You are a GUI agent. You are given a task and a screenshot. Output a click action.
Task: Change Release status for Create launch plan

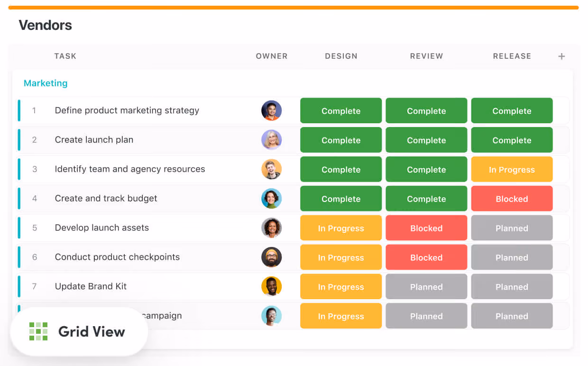coord(512,140)
